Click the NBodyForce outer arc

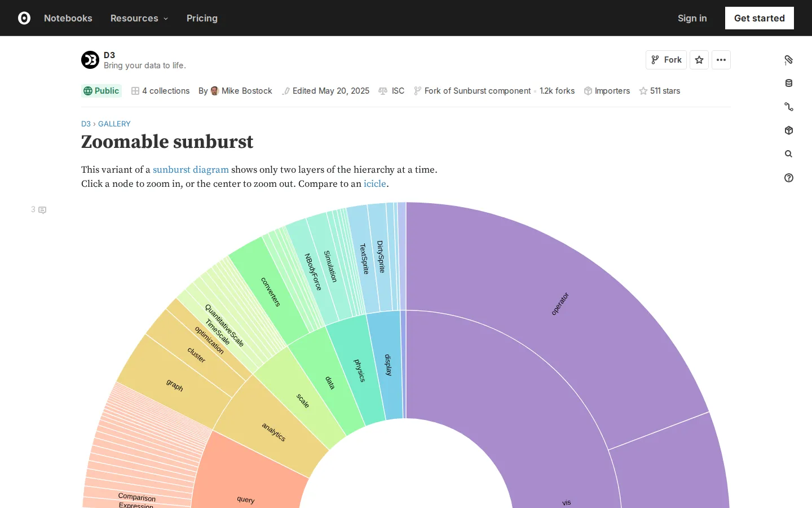click(x=313, y=272)
